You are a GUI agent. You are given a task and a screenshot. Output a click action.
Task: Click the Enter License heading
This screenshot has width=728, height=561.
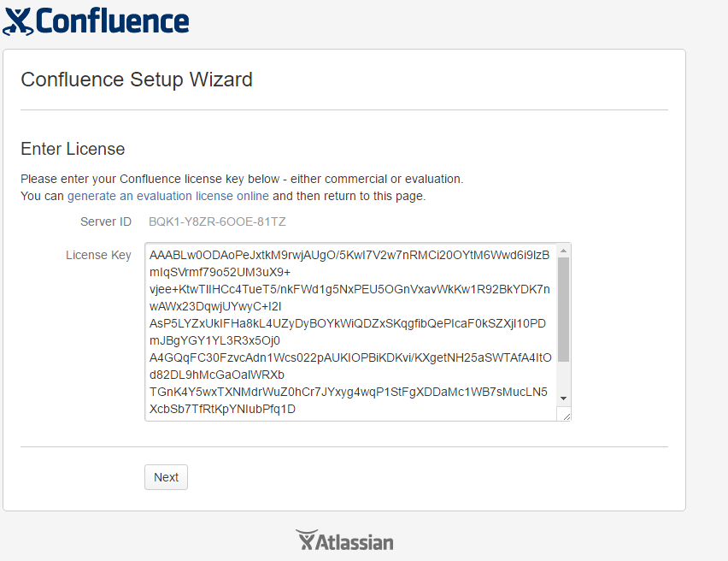coord(73,149)
